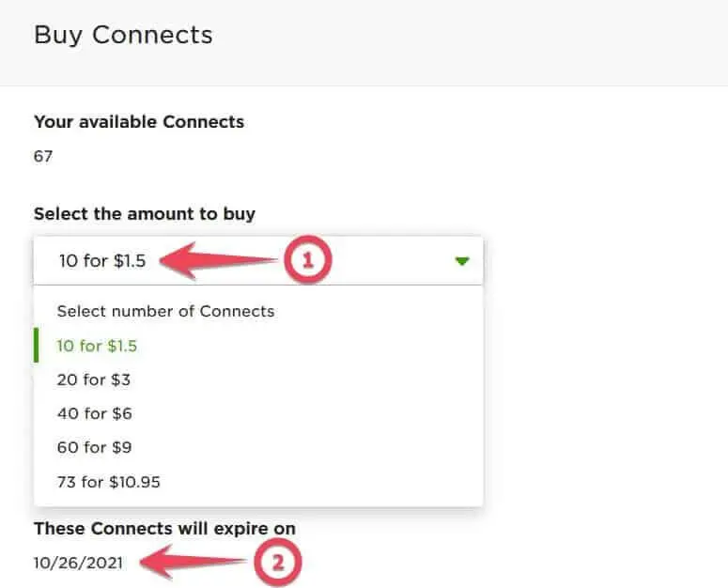
Task: Choose the "Select number of Connects" placeholder option
Action: click(165, 311)
